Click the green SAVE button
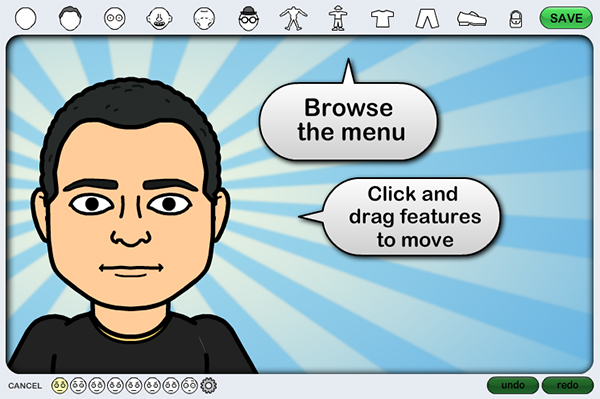The image size is (600, 399). 566,18
